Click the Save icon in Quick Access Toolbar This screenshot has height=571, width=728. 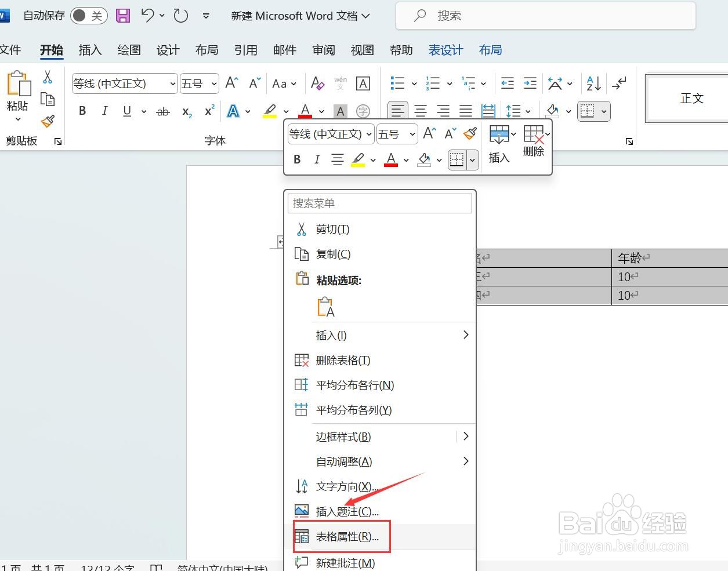(x=122, y=16)
